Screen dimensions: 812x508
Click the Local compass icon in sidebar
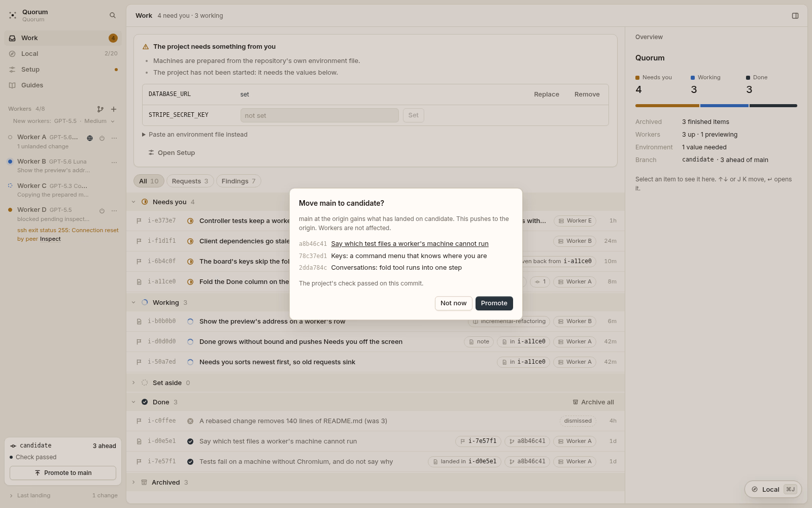[x=12, y=54]
